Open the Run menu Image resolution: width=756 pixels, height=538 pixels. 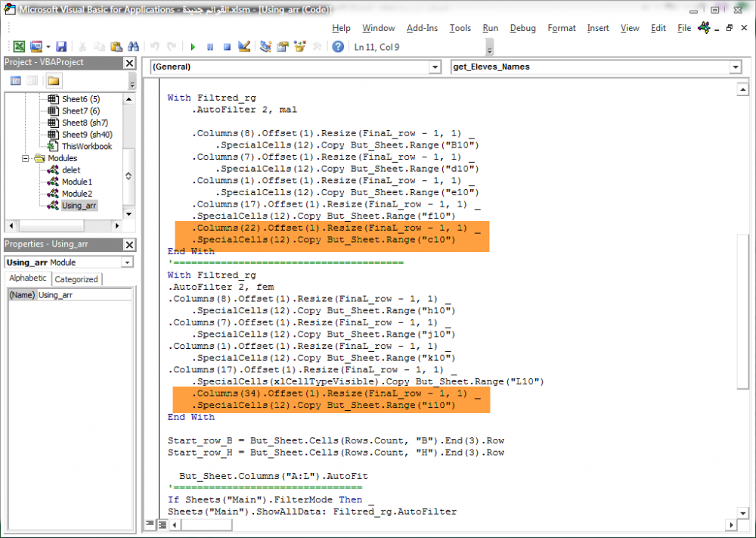click(491, 28)
